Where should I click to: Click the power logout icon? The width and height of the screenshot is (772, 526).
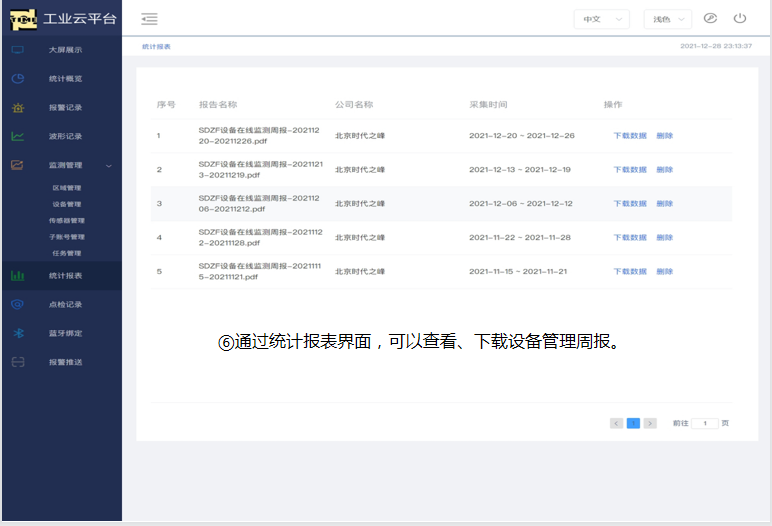click(x=740, y=18)
